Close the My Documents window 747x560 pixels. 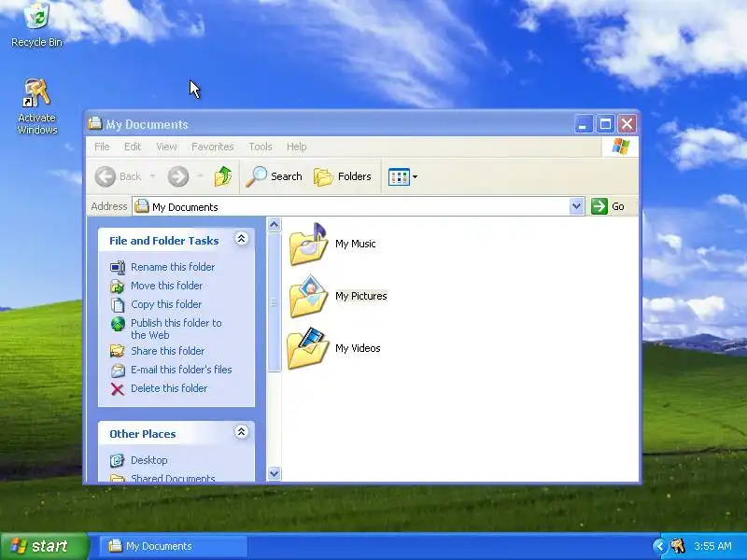point(627,124)
